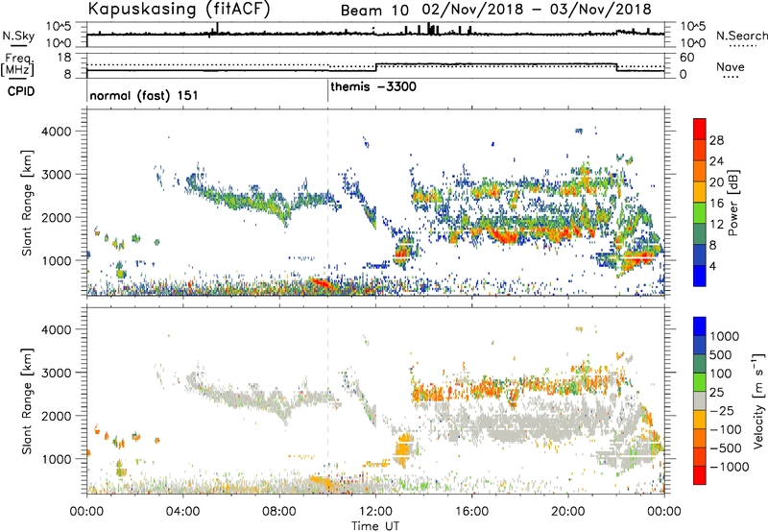Image resolution: width=768 pixels, height=532 pixels.
Task: Click the 'Velocity [m s⁻¹]' color bar label
Action: point(757,400)
